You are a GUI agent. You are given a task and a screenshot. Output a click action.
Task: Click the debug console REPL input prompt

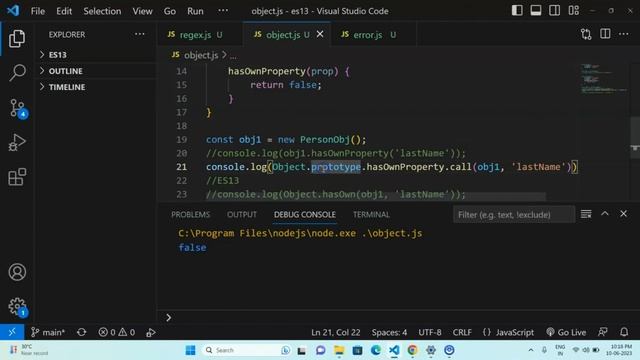point(398,317)
